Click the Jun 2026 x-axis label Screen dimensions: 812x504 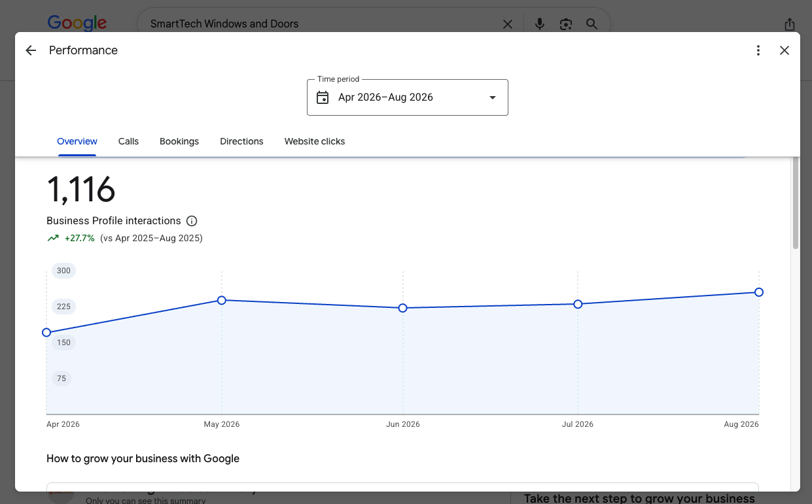(403, 424)
